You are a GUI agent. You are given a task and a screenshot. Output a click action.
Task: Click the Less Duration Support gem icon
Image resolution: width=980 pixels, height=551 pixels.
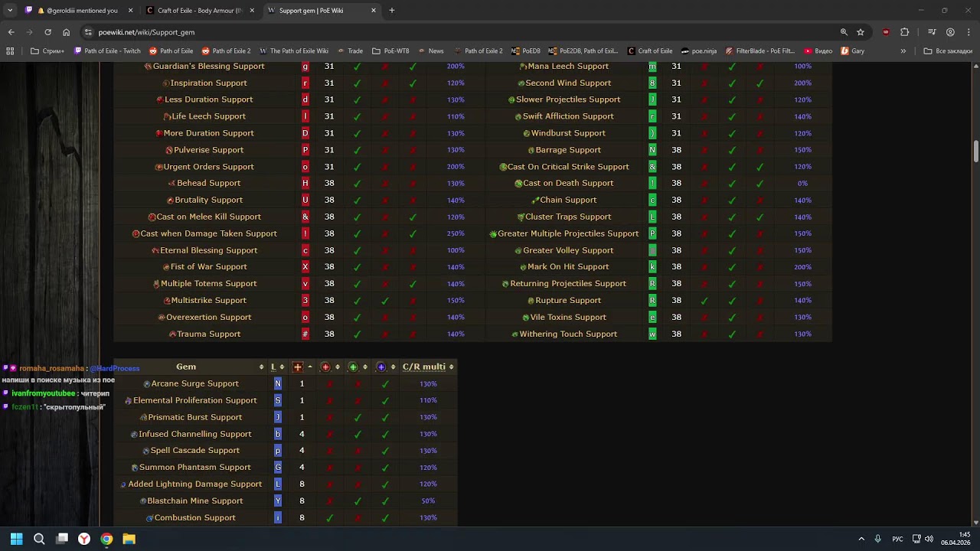[x=160, y=100]
